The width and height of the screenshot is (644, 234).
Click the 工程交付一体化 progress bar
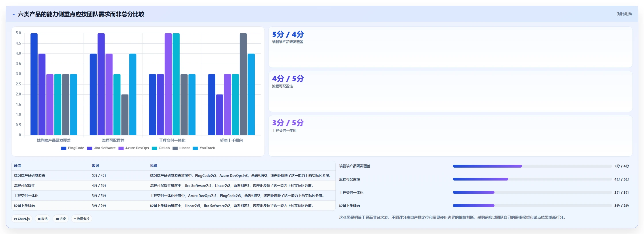tap(532, 192)
